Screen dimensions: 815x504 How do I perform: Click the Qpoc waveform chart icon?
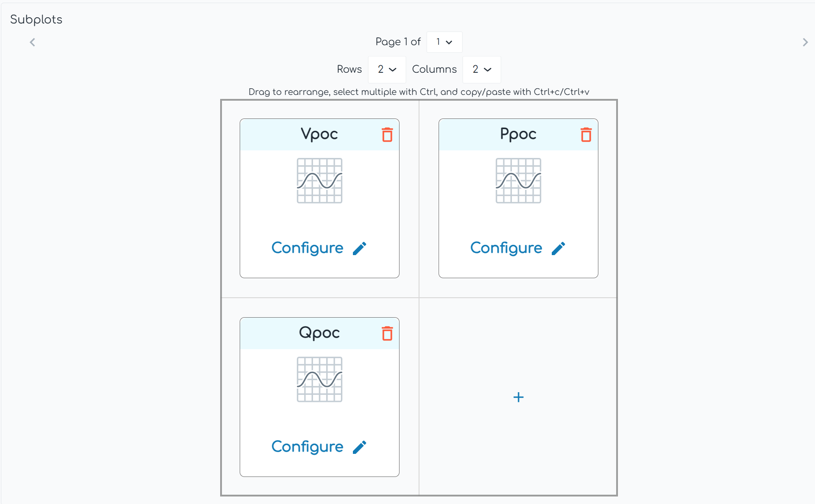tap(320, 379)
